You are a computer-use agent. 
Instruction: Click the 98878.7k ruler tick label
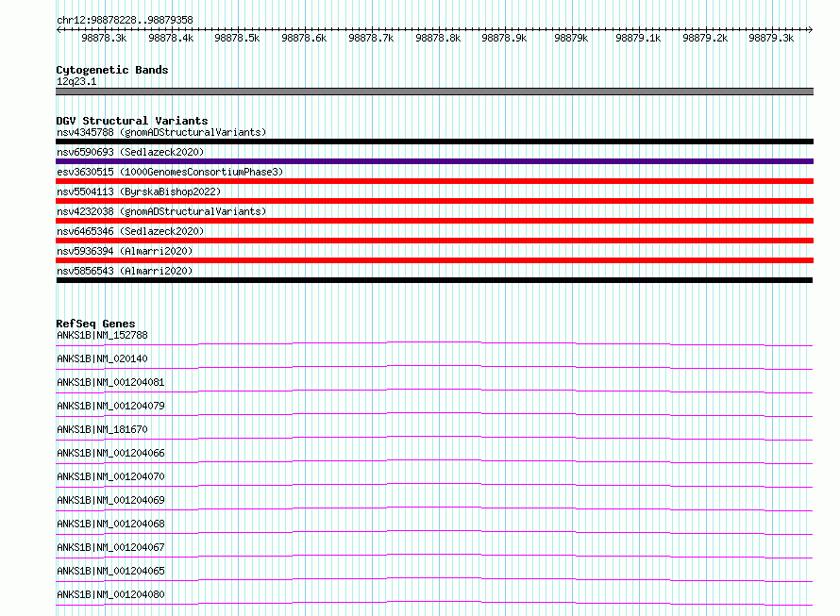point(371,38)
